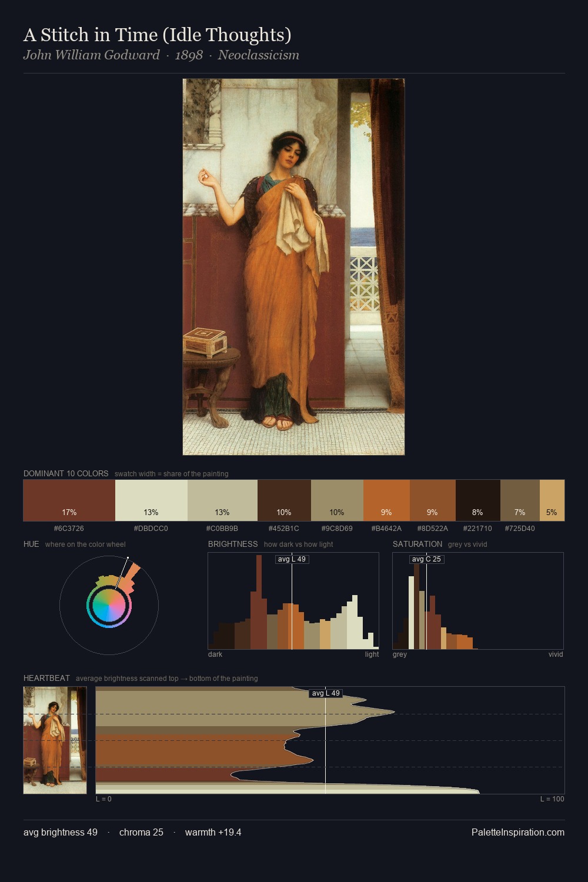This screenshot has width=588, height=882.
Task: Click the L = 100 axis label
Action: pos(552,799)
